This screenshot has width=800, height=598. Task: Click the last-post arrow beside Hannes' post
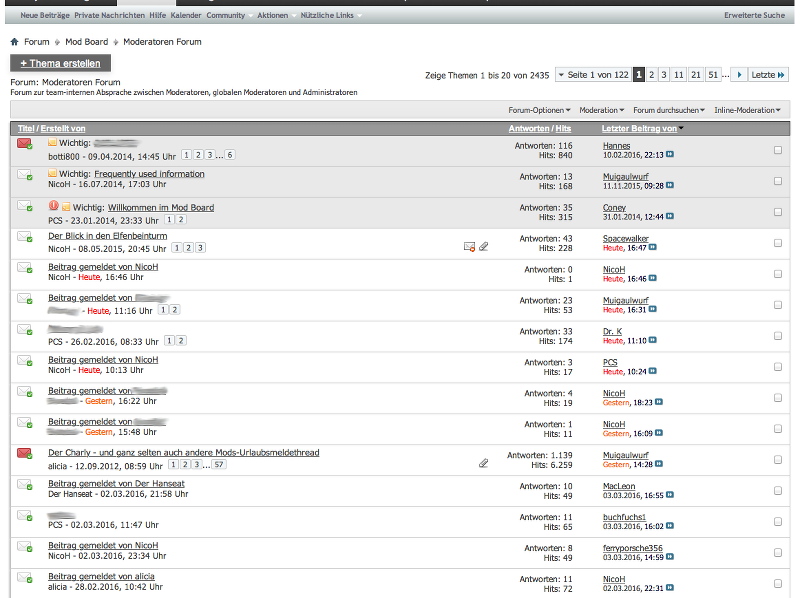click(x=670, y=155)
